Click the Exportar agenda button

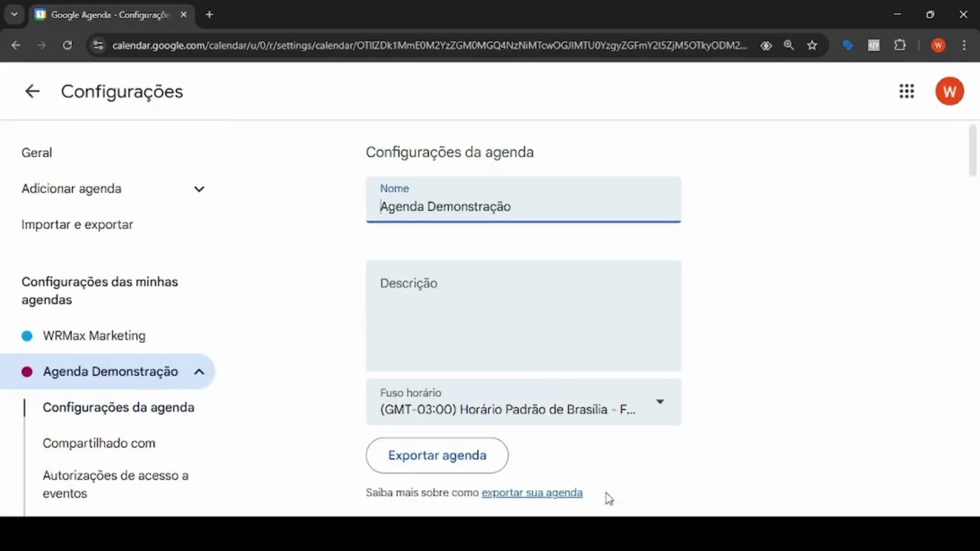437,455
